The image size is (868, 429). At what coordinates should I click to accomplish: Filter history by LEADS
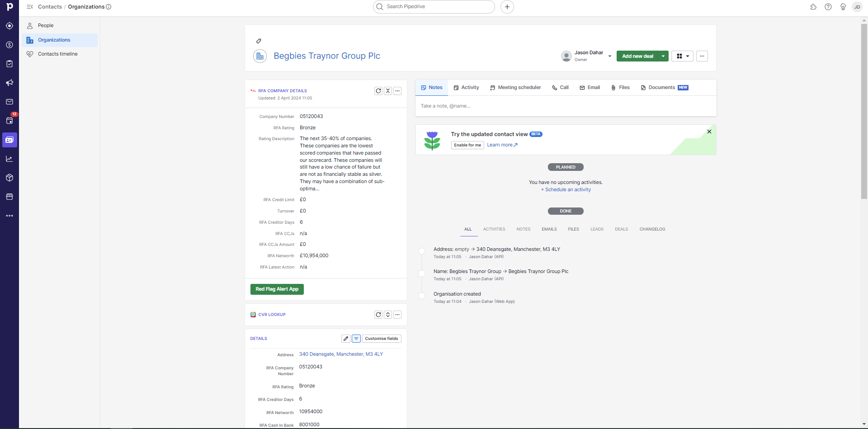(597, 229)
